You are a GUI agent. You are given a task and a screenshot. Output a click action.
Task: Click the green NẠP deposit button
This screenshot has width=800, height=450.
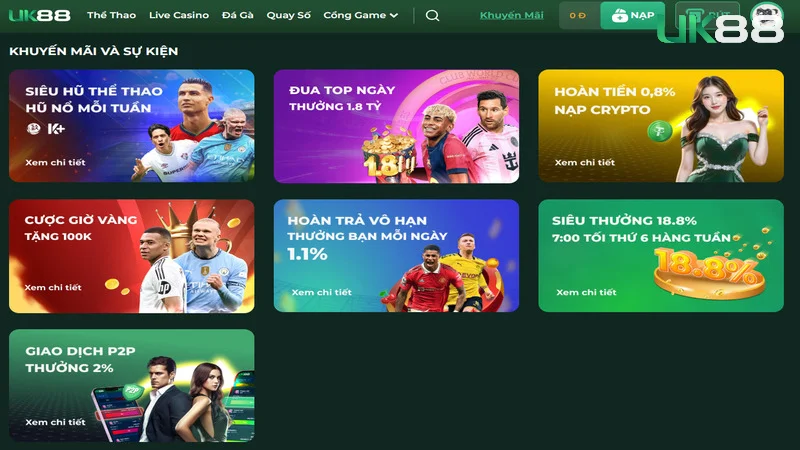pyautogui.click(x=633, y=15)
